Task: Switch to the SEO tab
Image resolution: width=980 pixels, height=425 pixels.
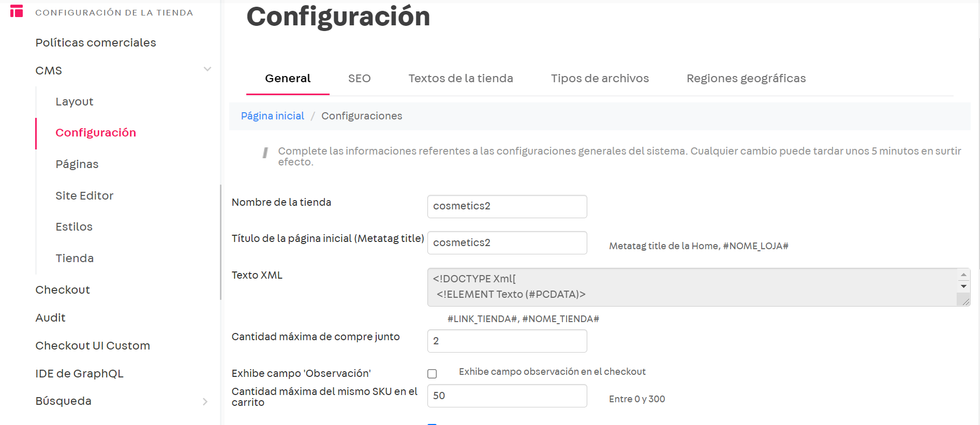Action: pos(359,79)
